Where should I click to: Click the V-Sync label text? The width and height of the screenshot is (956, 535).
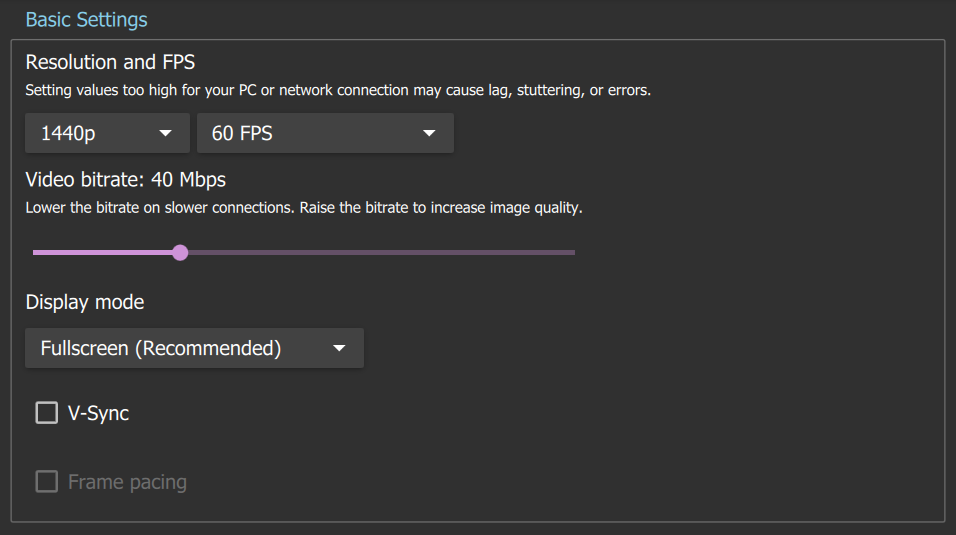(x=98, y=413)
